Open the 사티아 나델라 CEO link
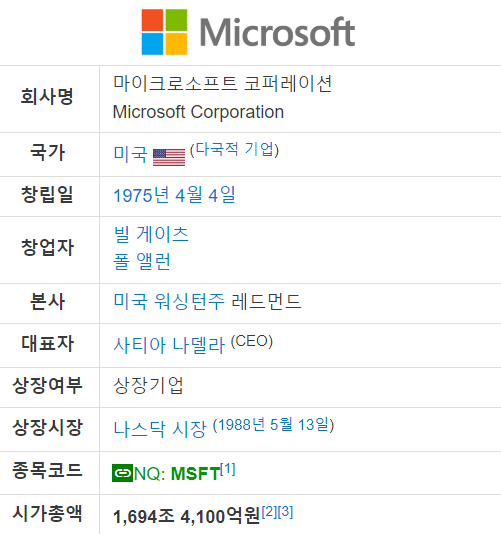 coord(169,345)
